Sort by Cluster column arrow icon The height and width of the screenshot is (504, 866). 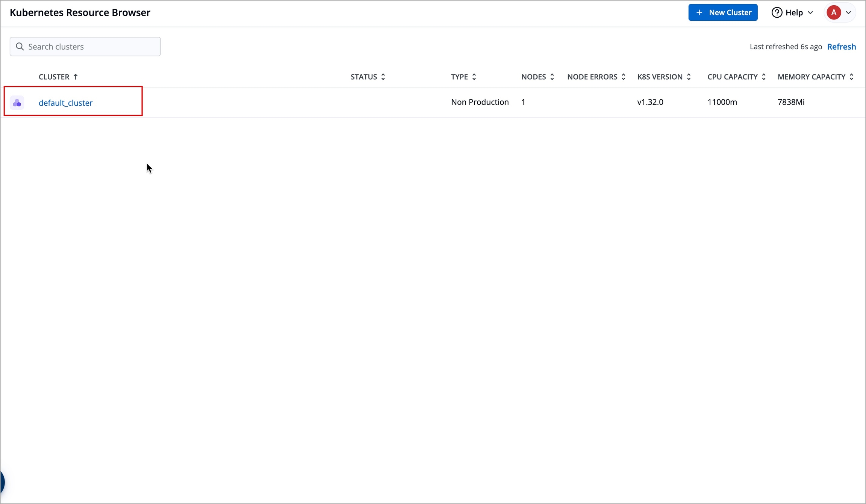click(76, 77)
